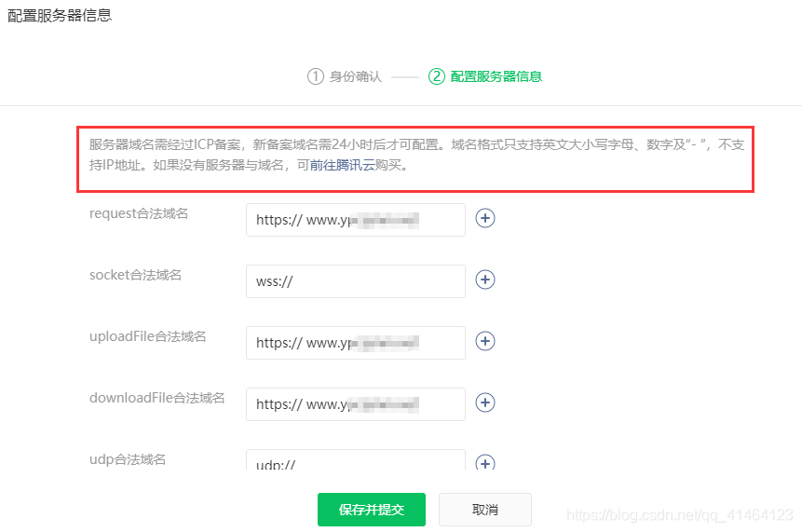
Task: Add another socket domain with plus icon
Action: [485, 280]
